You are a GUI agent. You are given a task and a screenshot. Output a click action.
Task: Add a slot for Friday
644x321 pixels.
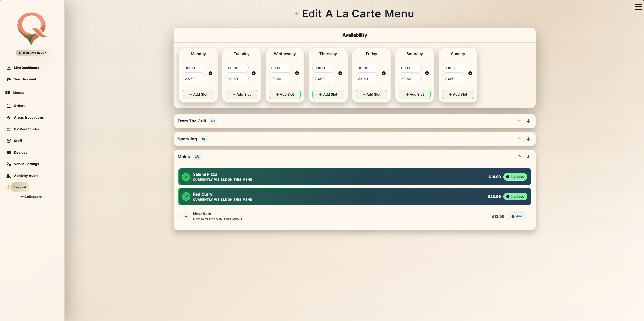(371, 95)
